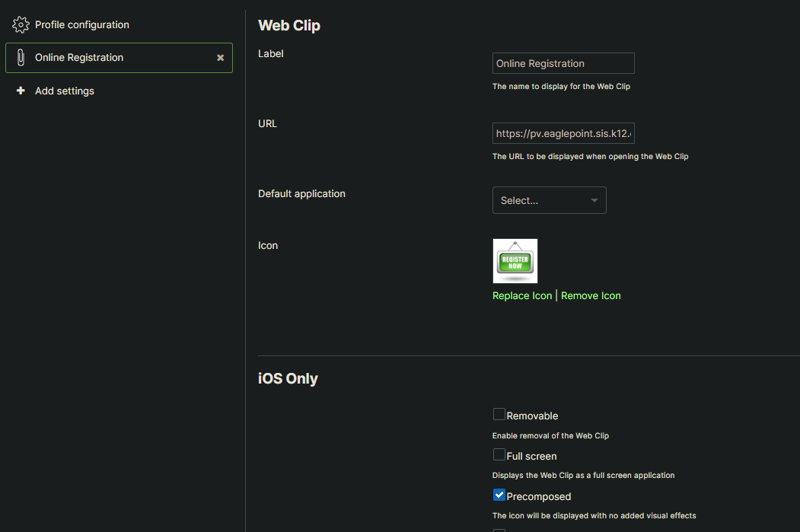Open the Default application dropdown

549,200
